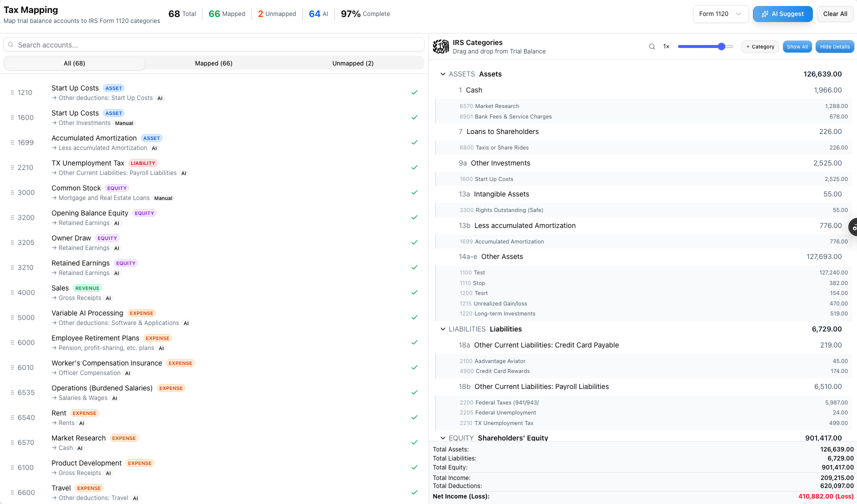Screen dimensions: 857x504
Task: Collapse the ASSETS section
Action: coord(442,73)
